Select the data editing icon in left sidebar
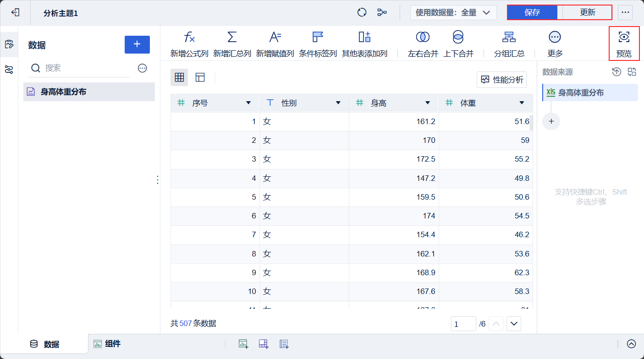Viewport: 644px width, 359px height. pos(9,44)
